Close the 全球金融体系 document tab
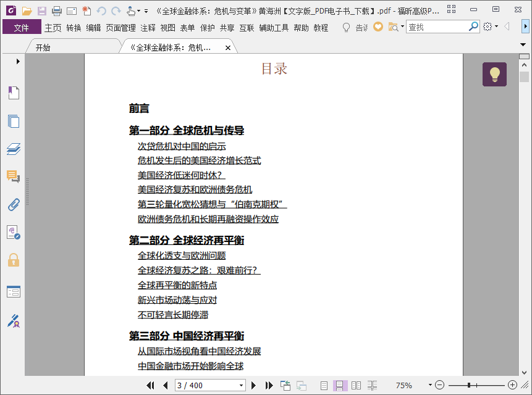 228,48
